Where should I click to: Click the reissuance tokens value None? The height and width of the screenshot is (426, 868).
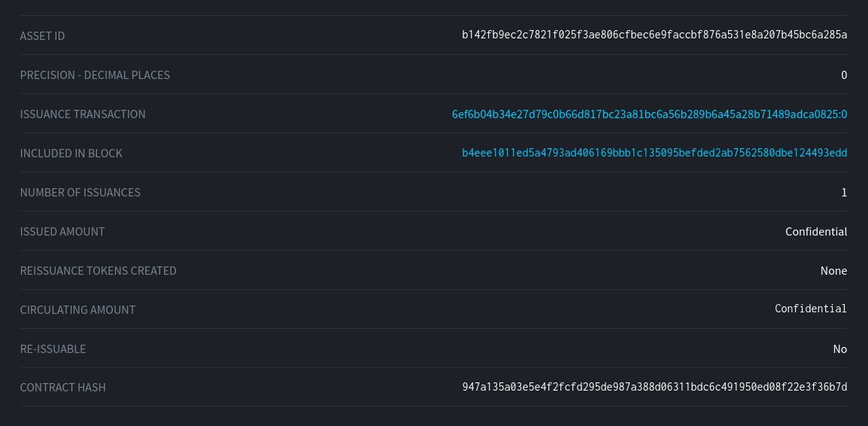(833, 271)
